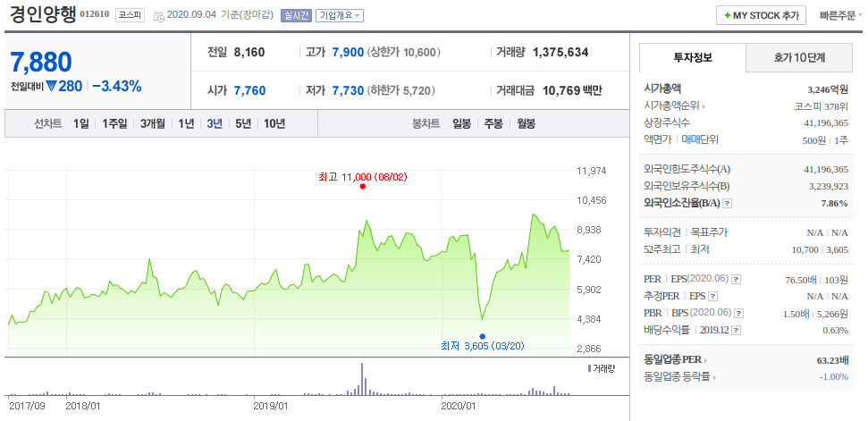This screenshot has height=421, width=868.
Task: Select the 일봉 candlestick chart
Action: 461,123
